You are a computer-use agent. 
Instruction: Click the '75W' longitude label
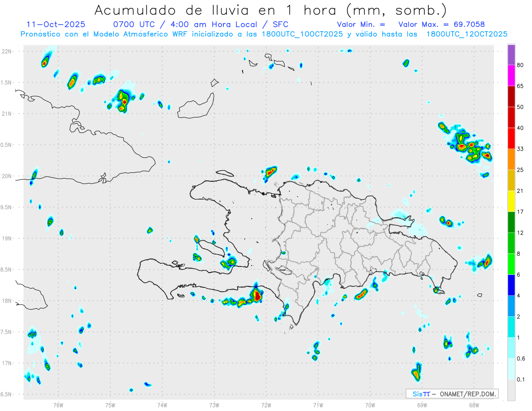tap(110, 405)
